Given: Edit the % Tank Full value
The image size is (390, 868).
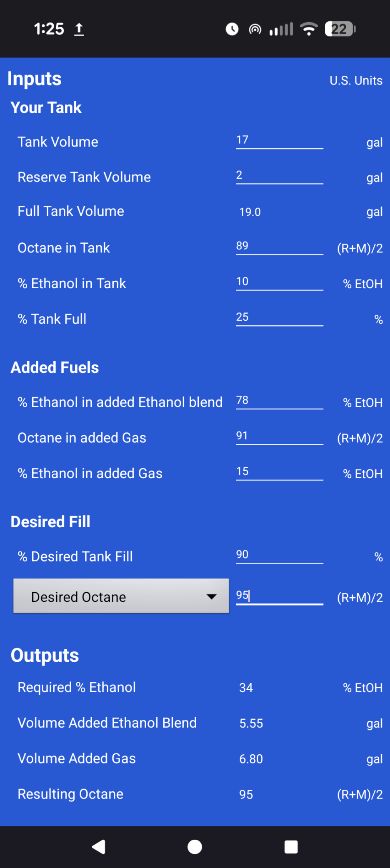Looking at the screenshot, I should pyautogui.click(x=279, y=318).
